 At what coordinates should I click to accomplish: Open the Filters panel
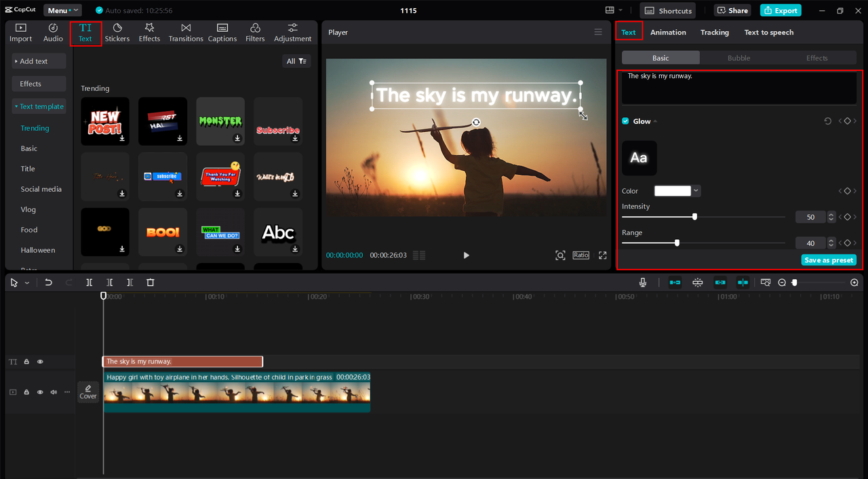click(x=255, y=33)
